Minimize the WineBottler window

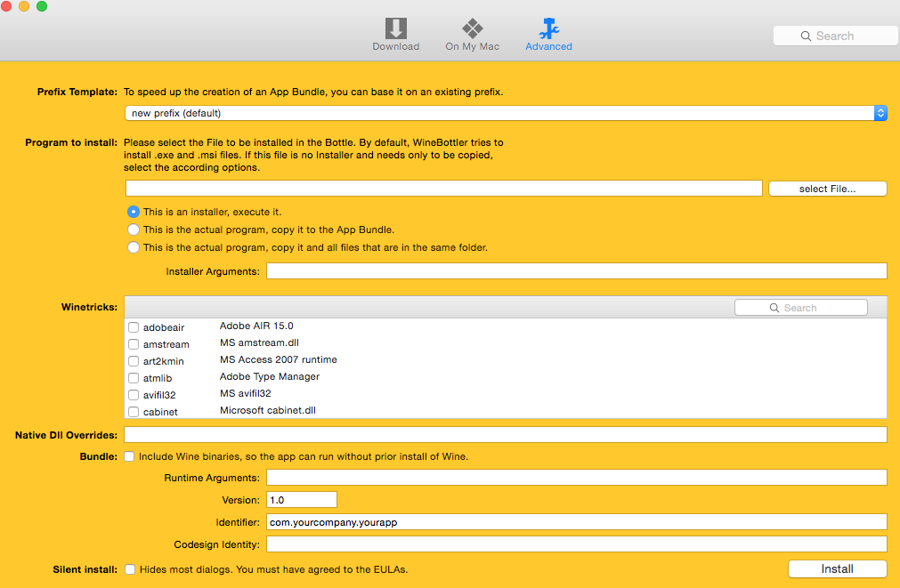coord(24,6)
